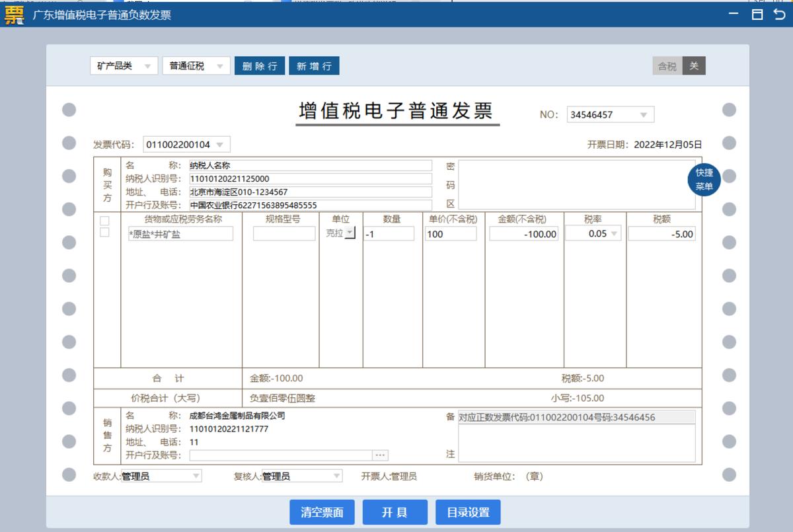793x532 pixels.
Task: Click the 删除行 delete row button
Action: (x=259, y=65)
